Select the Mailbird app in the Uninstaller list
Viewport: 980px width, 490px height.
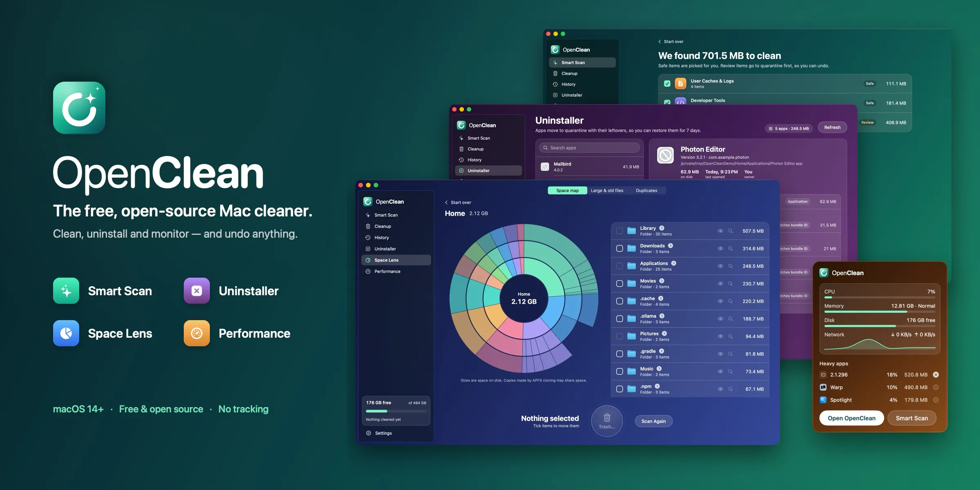pyautogui.click(x=590, y=167)
